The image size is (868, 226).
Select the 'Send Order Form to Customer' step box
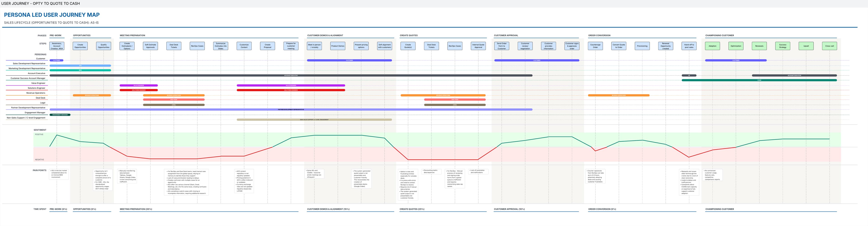click(x=502, y=46)
